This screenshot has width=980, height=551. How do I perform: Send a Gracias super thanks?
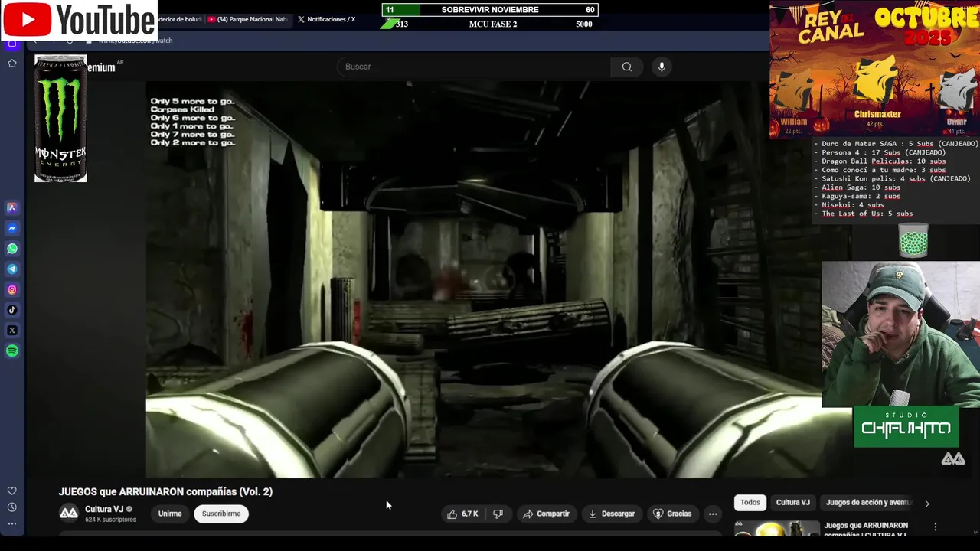[x=671, y=514]
